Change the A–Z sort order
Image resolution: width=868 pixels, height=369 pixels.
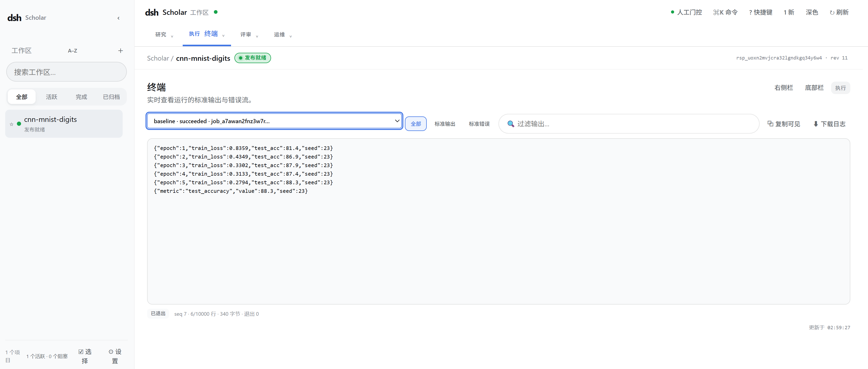point(73,51)
